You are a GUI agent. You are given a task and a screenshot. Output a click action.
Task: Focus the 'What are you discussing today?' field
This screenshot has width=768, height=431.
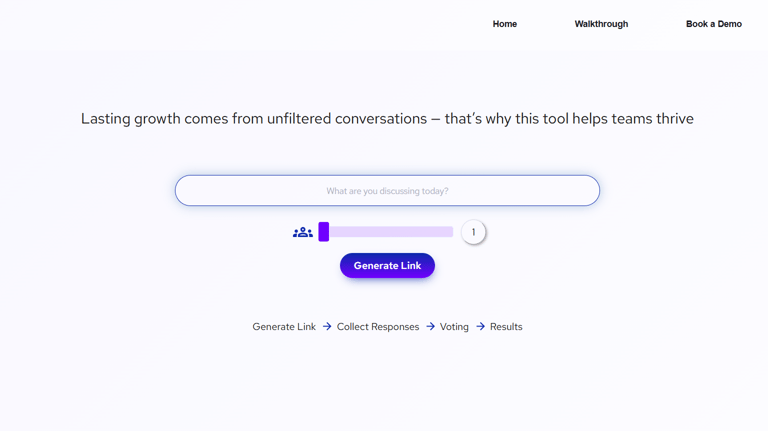click(387, 191)
